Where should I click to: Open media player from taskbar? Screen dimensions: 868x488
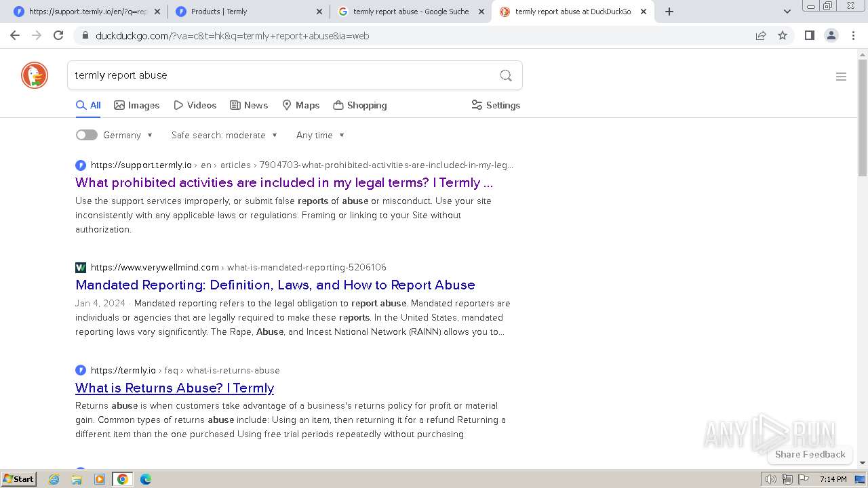[100, 479]
